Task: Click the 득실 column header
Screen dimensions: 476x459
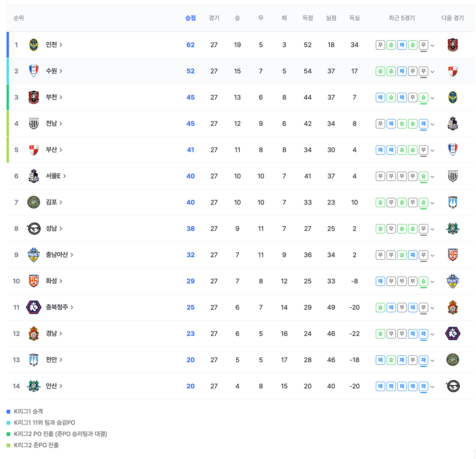Action: [x=354, y=18]
